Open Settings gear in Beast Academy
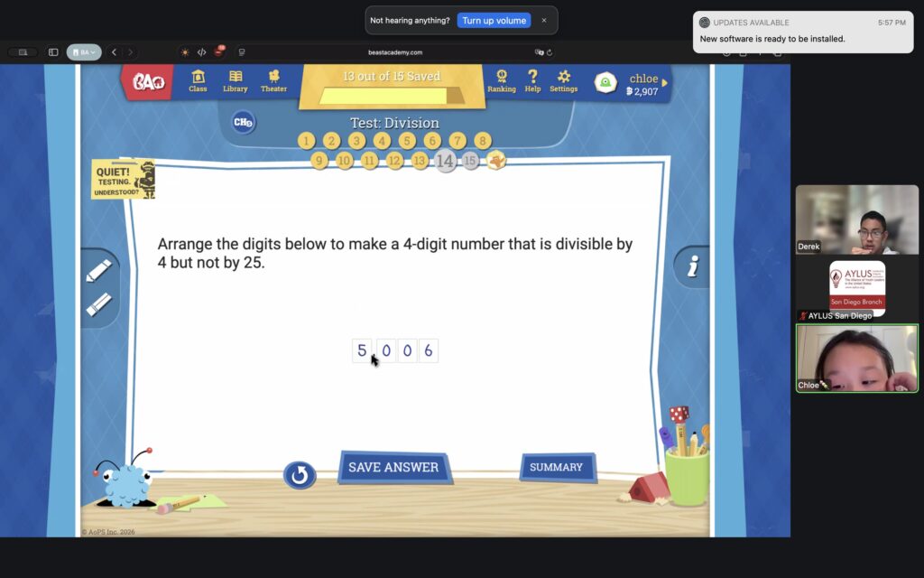The width and height of the screenshot is (924, 578). pyautogui.click(x=564, y=80)
